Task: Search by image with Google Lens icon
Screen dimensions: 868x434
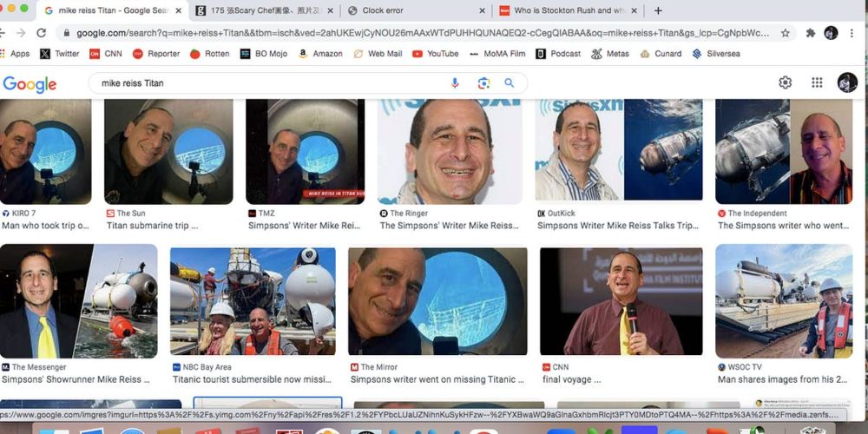Action: pyautogui.click(x=483, y=83)
